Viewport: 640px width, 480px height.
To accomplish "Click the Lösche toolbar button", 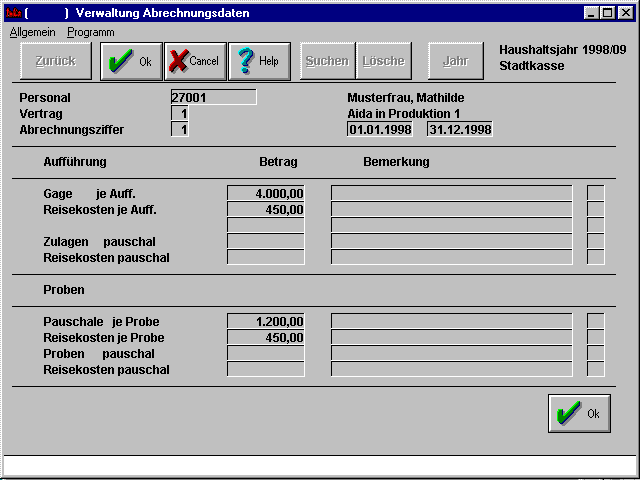I will coord(384,61).
